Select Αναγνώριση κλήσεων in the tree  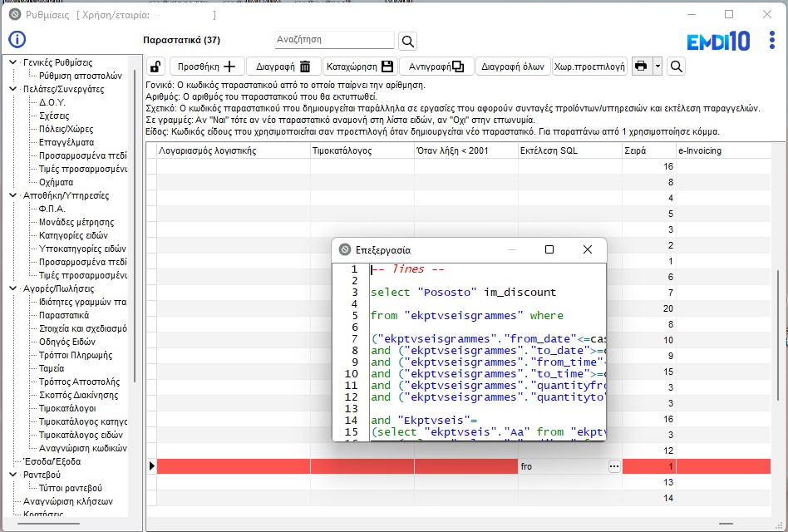click(68, 501)
